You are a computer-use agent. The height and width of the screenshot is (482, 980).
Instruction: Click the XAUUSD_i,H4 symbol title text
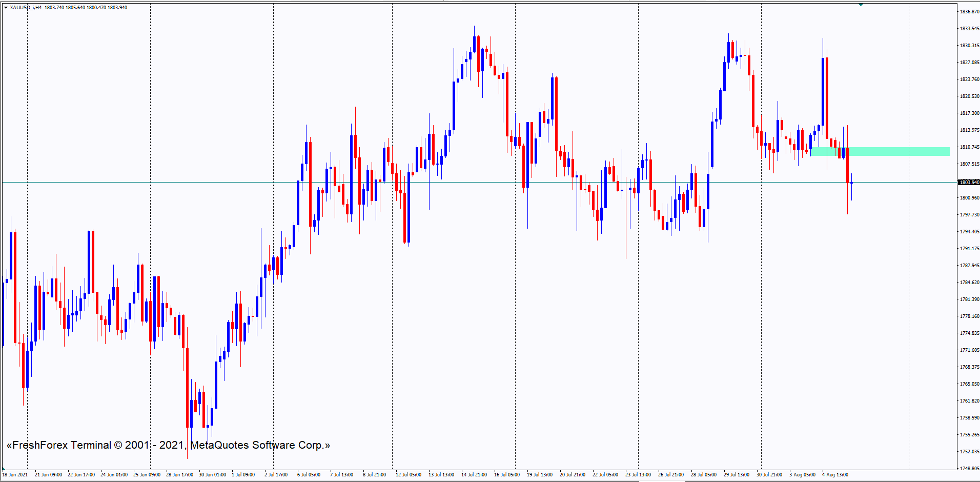pyautogui.click(x=26, y=8)
